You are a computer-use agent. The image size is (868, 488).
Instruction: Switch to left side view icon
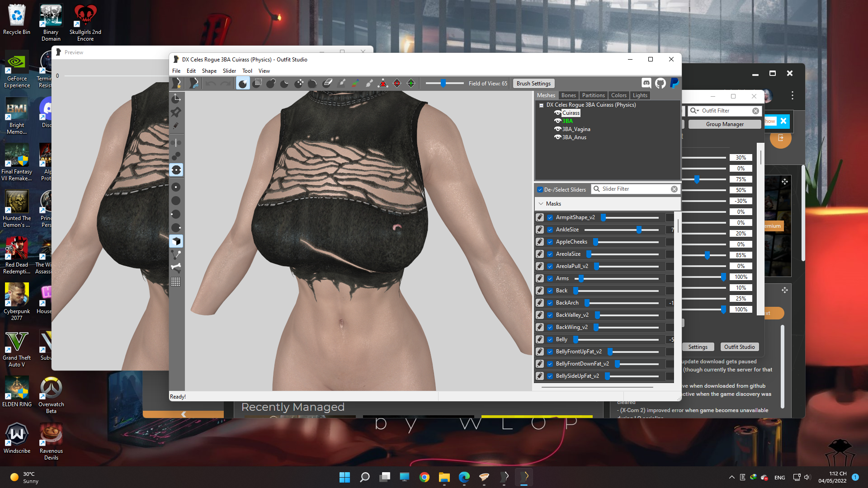pyautogui.click(x=176, y=214)
